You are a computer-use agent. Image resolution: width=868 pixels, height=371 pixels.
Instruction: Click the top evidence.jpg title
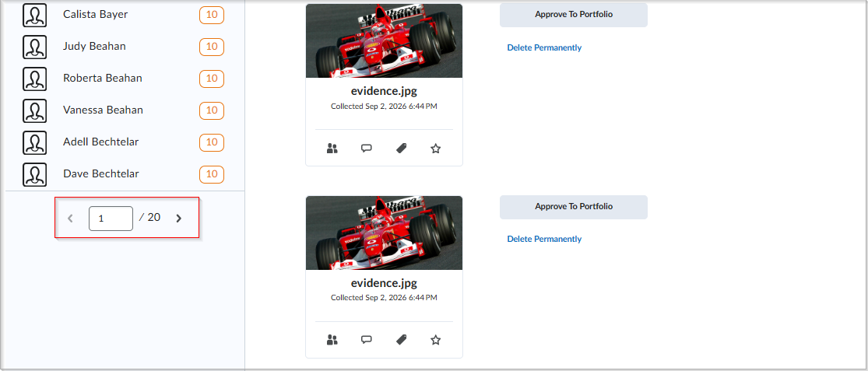[385, 92]
